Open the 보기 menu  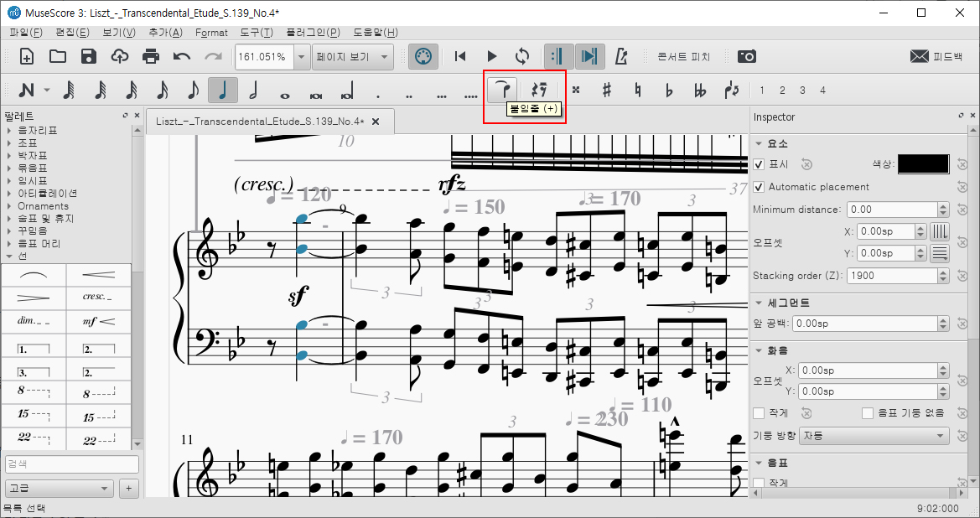[119, 33]
